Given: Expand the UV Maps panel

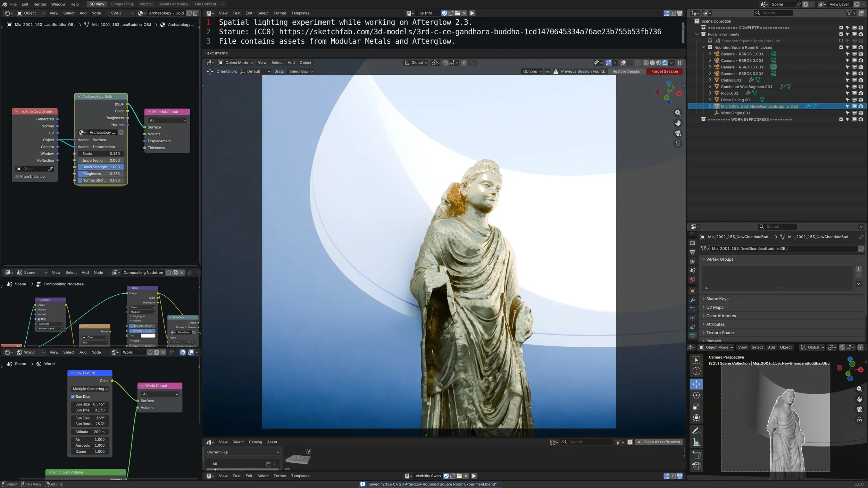Looking at the screenshot, I should point(715,307).
